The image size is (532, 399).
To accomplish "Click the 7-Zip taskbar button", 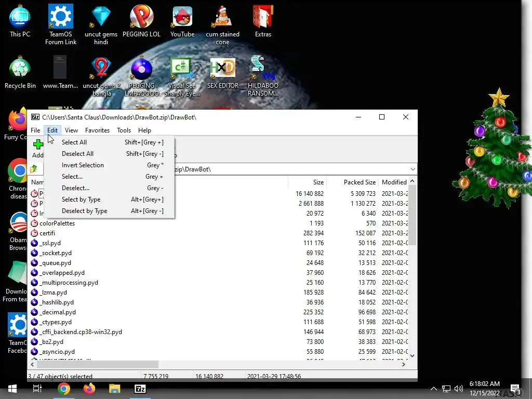I will point(140,389).
